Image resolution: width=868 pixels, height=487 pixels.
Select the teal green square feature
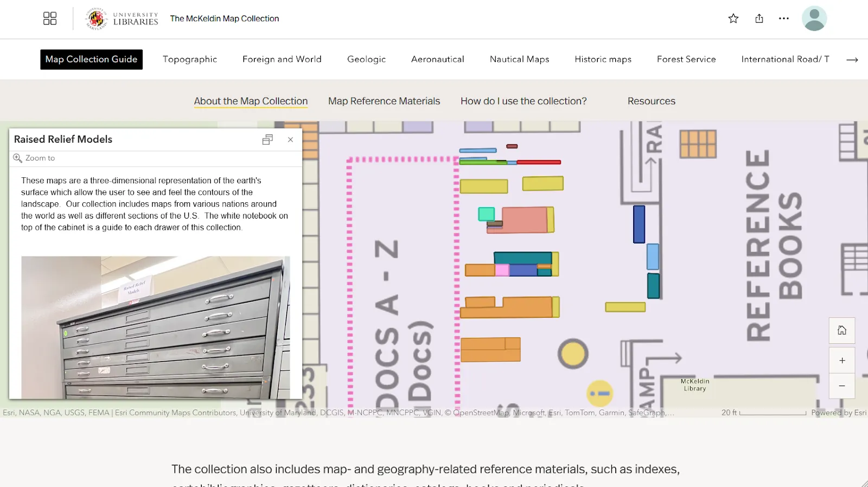486,214
